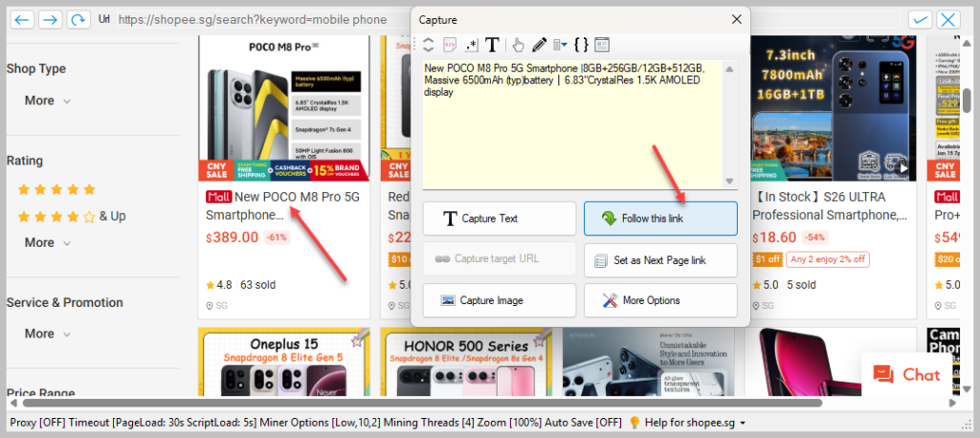Click the browser forward arrow button

(x=50, y=19)
